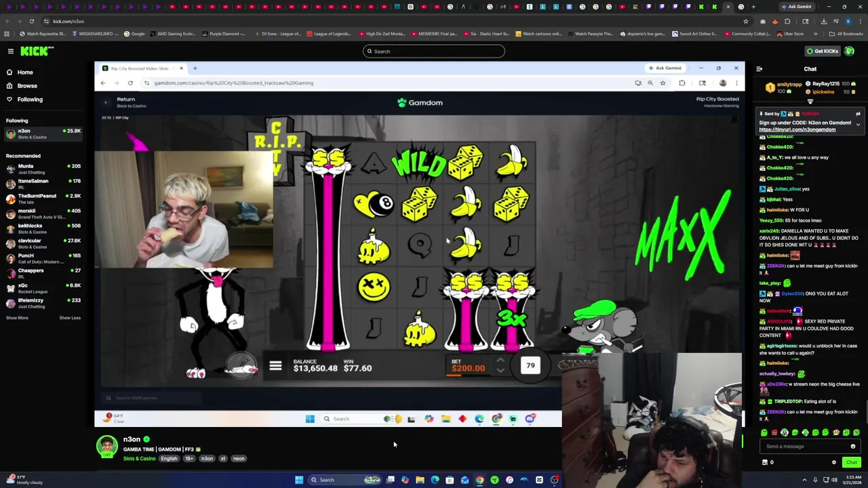
Task: Click Show Less under Recommended
Action: point(70,318)
